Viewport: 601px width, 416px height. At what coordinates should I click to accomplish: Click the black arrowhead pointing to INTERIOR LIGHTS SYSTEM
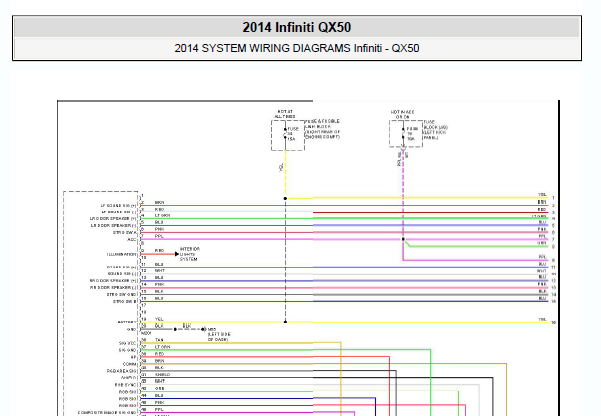[177, 254]
